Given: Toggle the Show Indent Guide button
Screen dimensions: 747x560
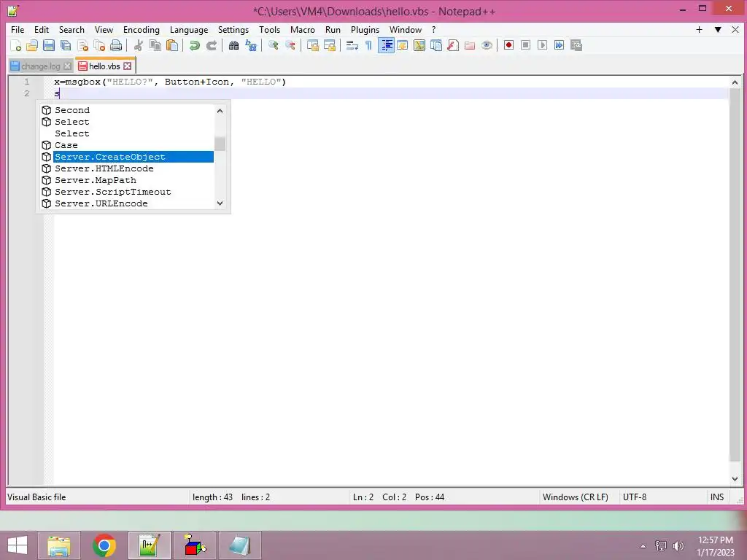Looking at the screenshot, I should pyautogui.click(x=386, y=45).
